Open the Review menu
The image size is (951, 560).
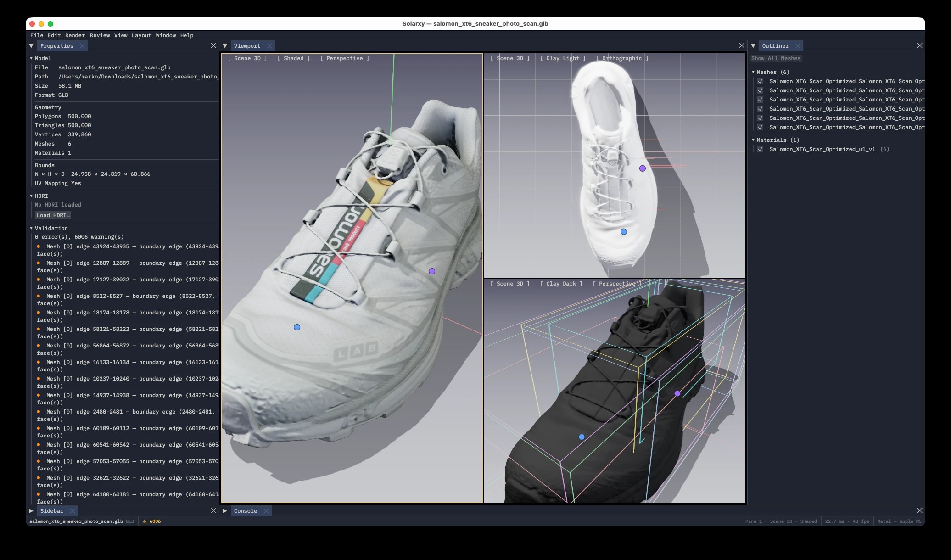coord(100,35)
